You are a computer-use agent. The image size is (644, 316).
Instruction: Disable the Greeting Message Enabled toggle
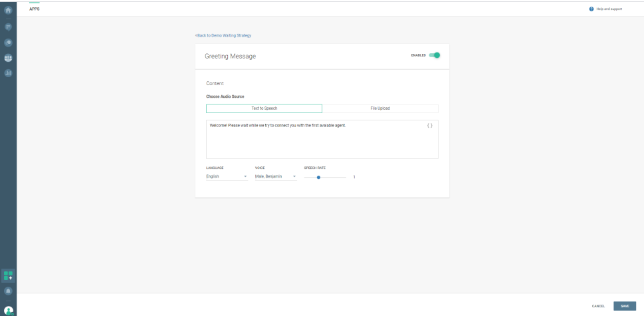pos(435,55)
